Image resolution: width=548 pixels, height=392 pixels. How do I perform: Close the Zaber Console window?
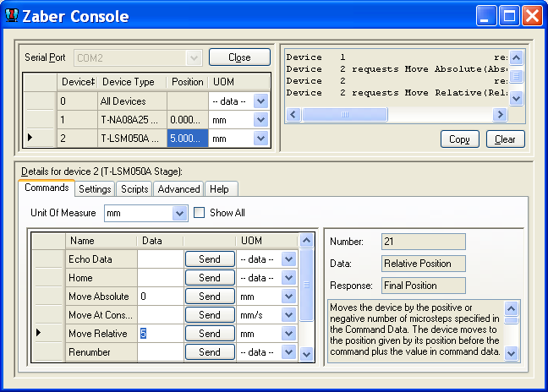point(532,16)
